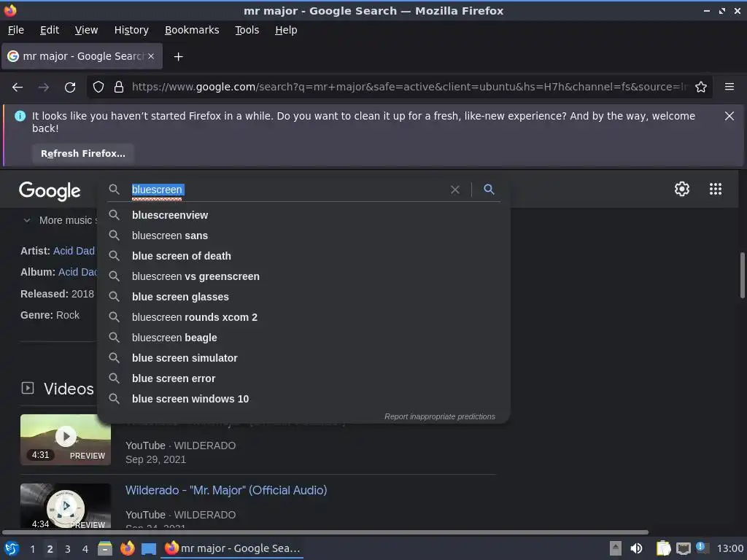The width and height of the screenshot is (747, 560).
Task: Choose suggestion blue screen of death
Action: click(303, 256)
